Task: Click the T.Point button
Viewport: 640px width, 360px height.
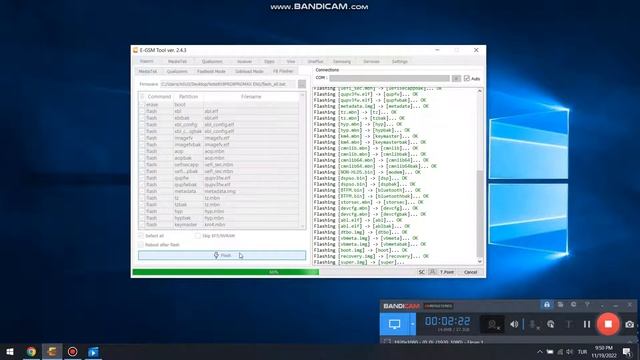Action: pos(447,272)
